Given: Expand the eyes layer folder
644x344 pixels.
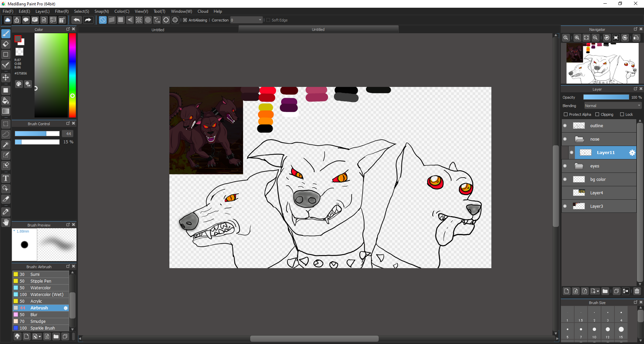Looking at the screenshot, I should (579, 166).
